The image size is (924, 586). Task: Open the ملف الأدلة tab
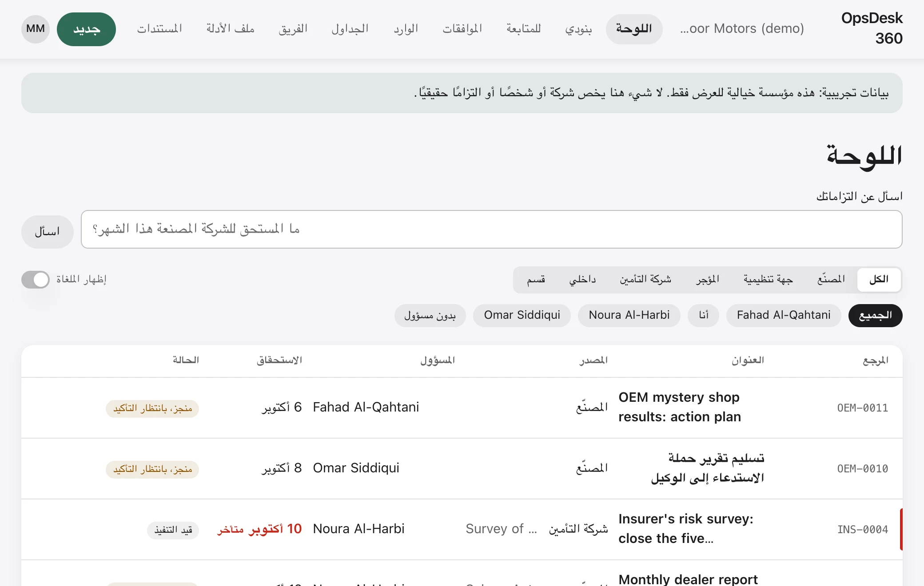point(230,29)
